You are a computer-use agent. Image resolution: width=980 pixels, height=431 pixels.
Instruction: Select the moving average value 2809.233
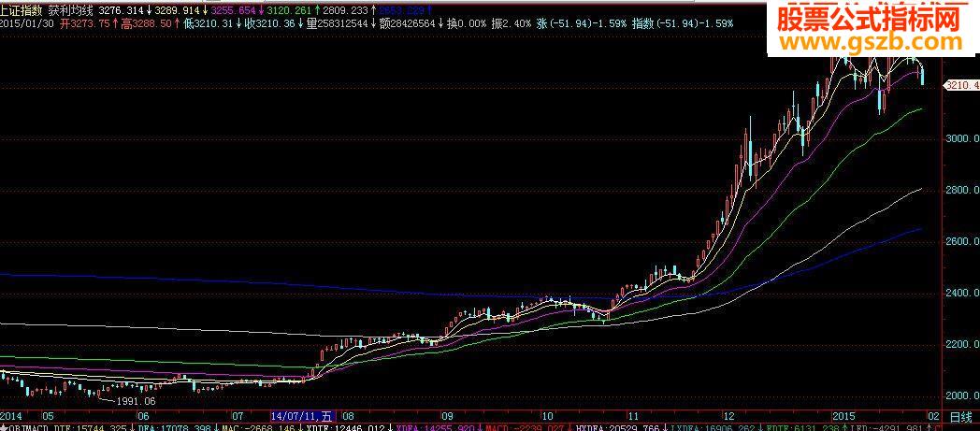pyautogui.click(x=346, y=10)
